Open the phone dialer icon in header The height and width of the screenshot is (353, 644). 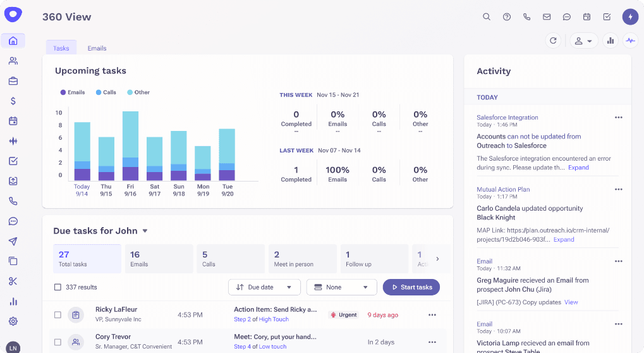(x=527, y=17)
